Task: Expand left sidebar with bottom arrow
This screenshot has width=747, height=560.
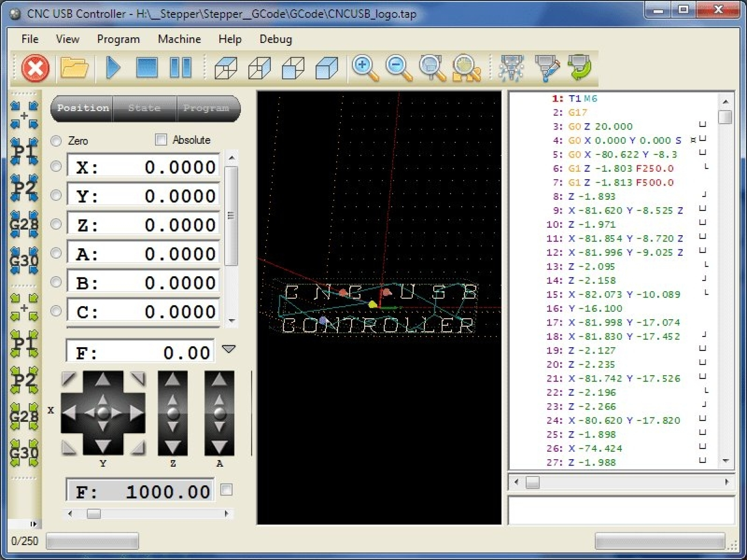Action: pos(34,524)
